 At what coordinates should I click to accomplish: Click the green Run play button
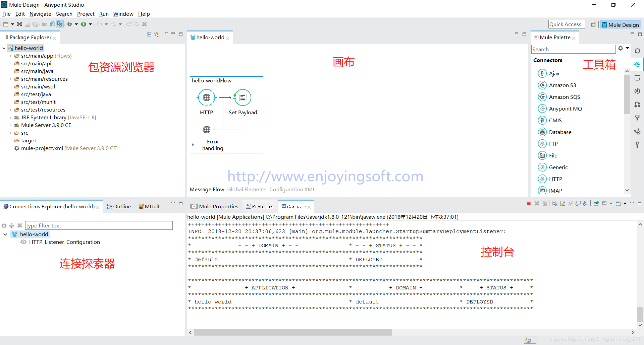click(x=84, y=24)
